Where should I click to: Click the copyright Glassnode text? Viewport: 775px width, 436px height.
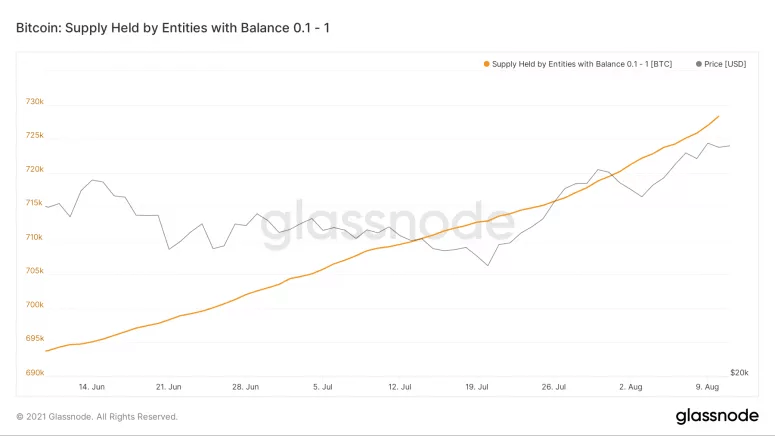[x=97, y=416]
